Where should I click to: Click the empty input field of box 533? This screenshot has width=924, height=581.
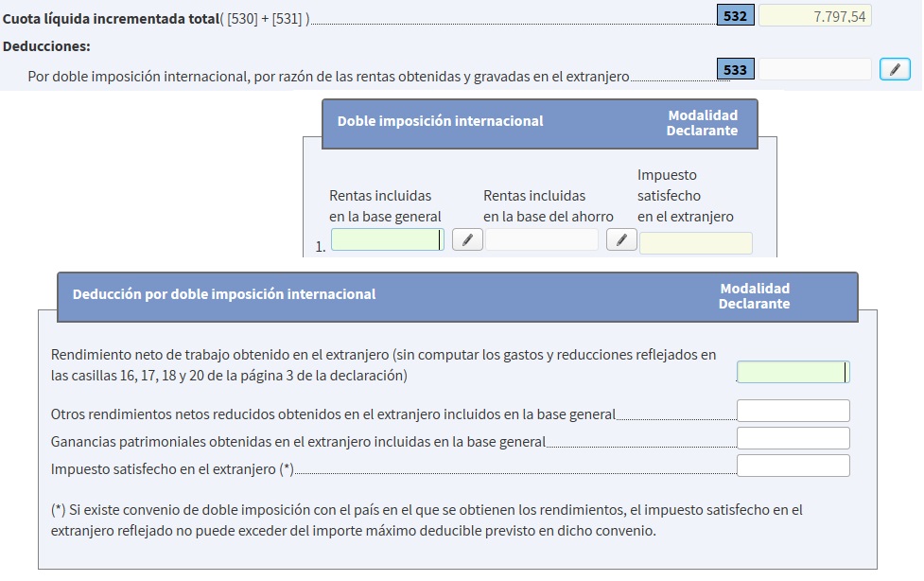click(x=815, y=69)
